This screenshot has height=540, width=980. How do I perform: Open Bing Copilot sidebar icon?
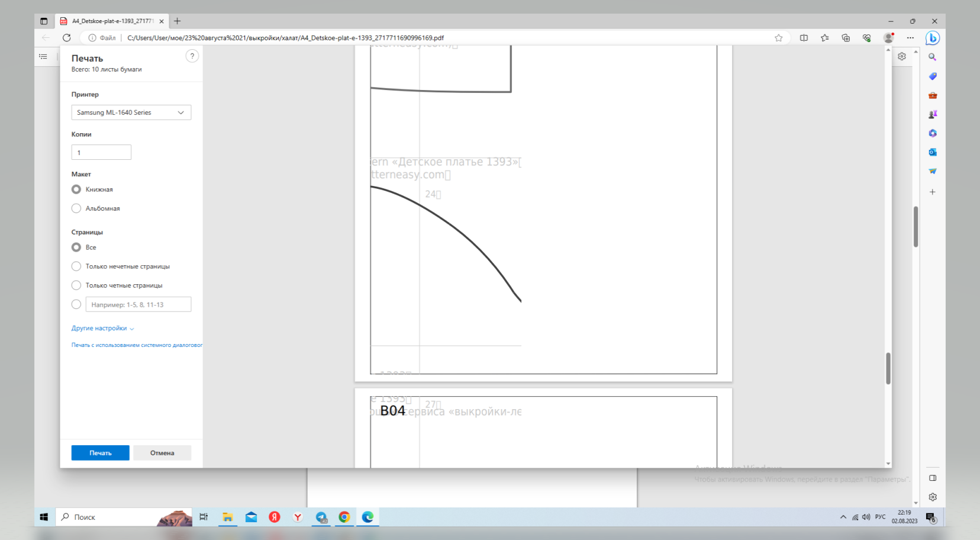(x=933, y=38)
